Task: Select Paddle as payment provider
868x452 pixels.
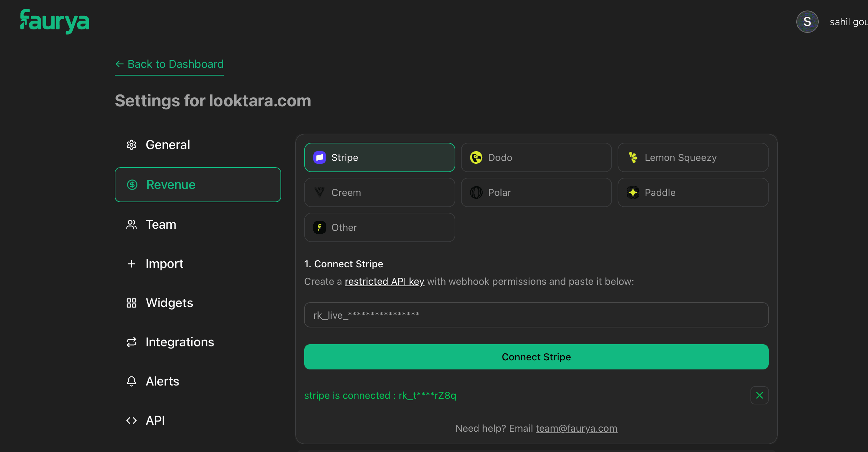Action: click(x=693, y=192)
